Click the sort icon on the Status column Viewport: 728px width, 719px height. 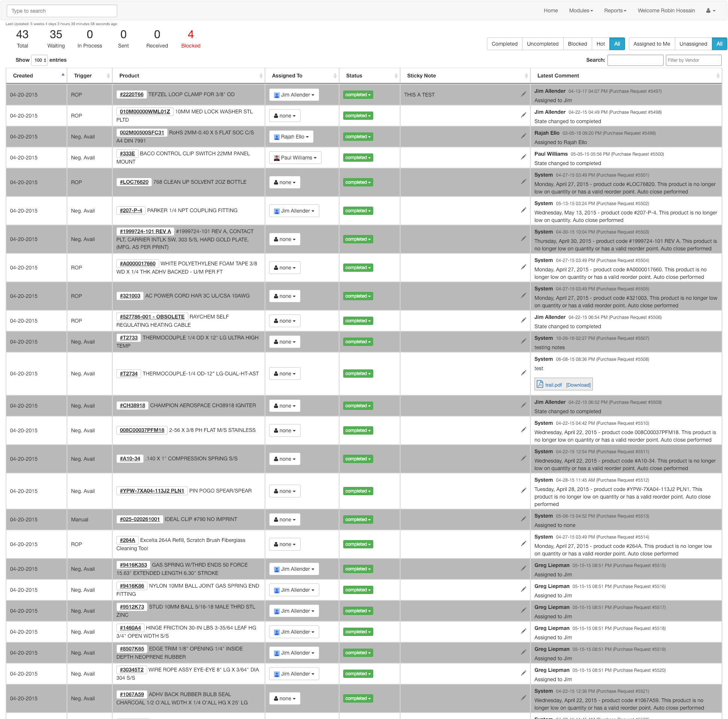click(x=396, y=76)
